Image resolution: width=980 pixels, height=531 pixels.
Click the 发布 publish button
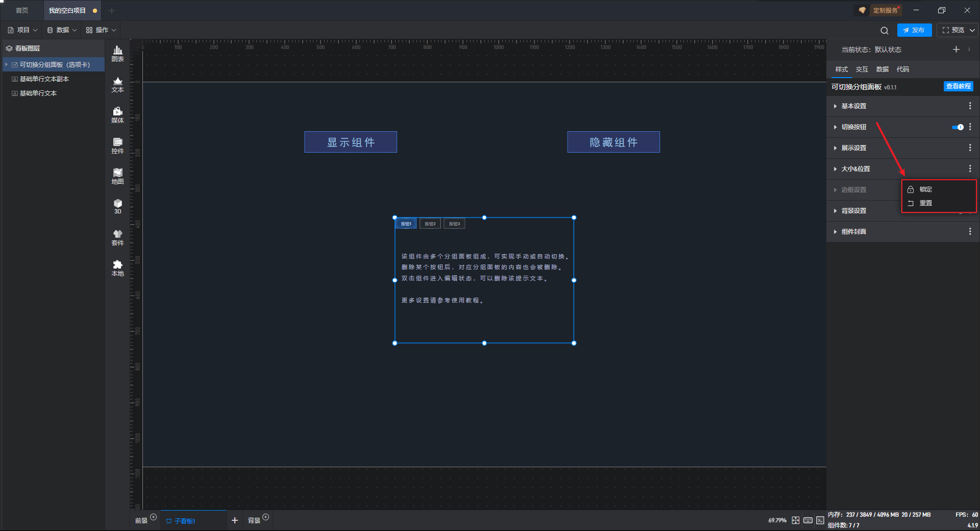coord(914,30)
